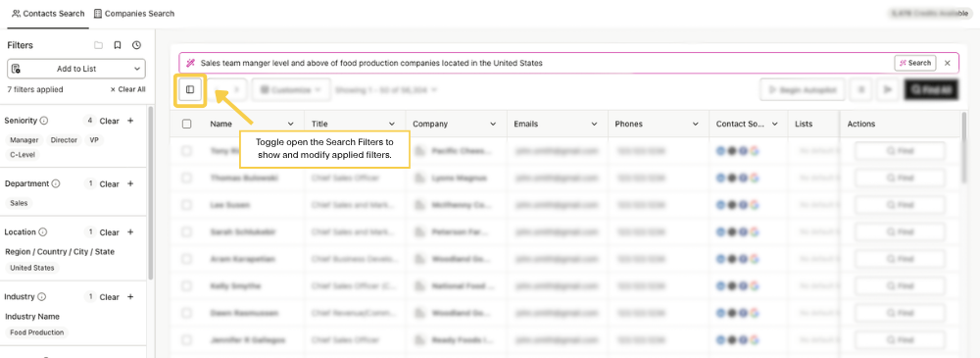Viewport: 980px width, 358px height.
Task: Open the Company column dropdown arrow
Action: (x=493, y=124)
